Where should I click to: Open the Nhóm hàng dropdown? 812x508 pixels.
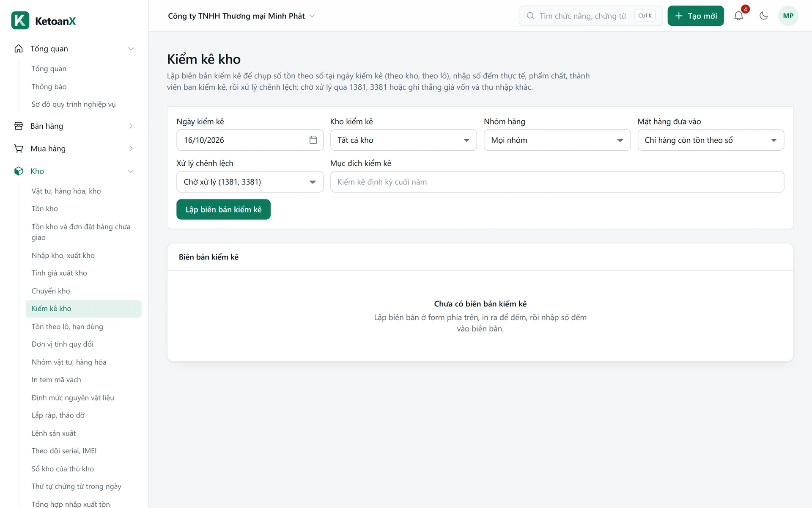pos(557,140)
